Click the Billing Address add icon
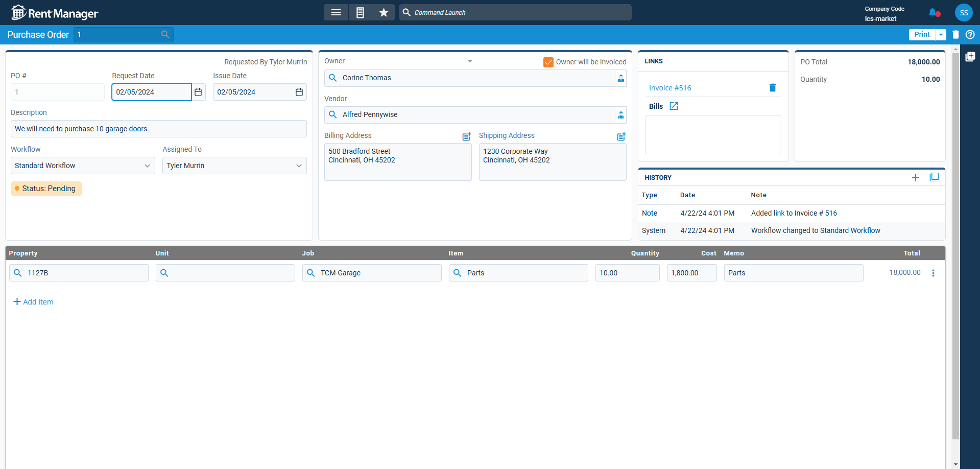 click(x=466, y=136)
